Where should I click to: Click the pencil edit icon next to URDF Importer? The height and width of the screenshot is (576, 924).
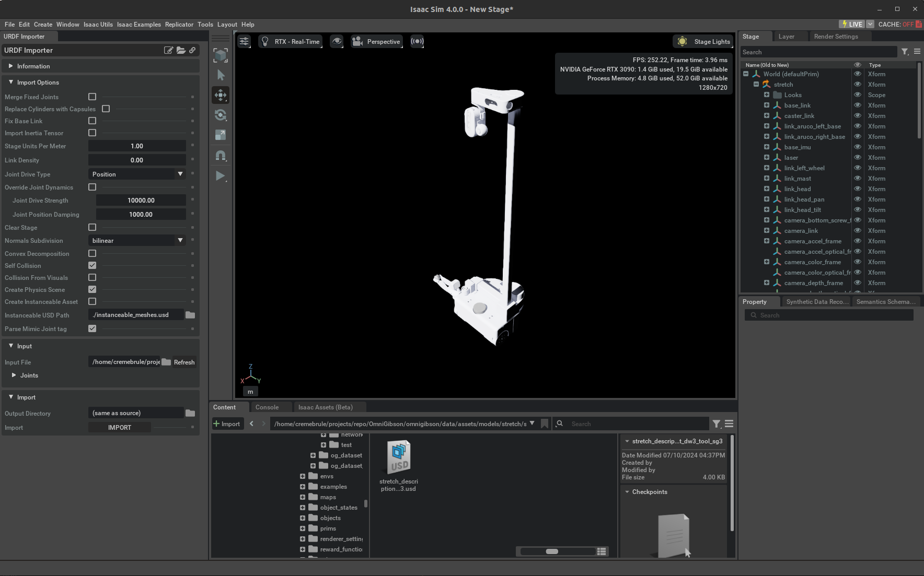pos(168,50)
